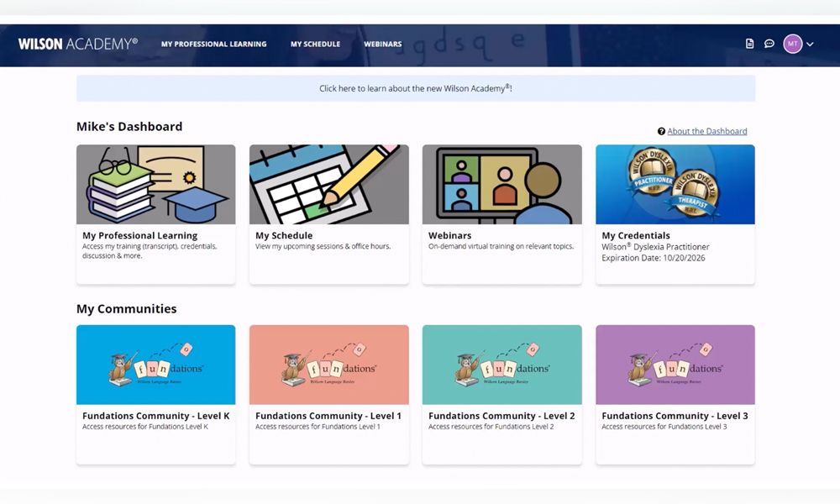
Task: Open Fundations Community - Level 3 title
Action: point(675,416)
